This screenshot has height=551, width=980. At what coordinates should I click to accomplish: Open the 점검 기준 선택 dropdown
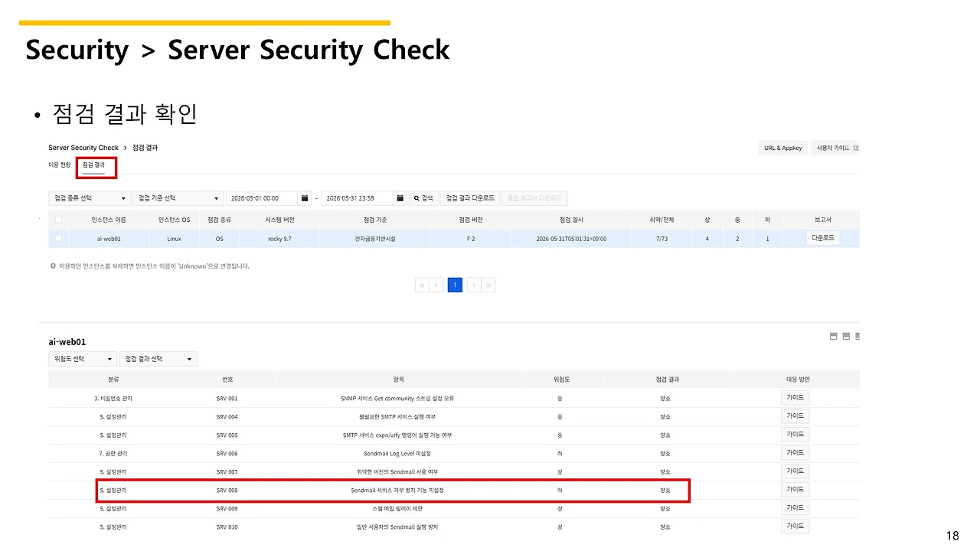pos(178,198)
